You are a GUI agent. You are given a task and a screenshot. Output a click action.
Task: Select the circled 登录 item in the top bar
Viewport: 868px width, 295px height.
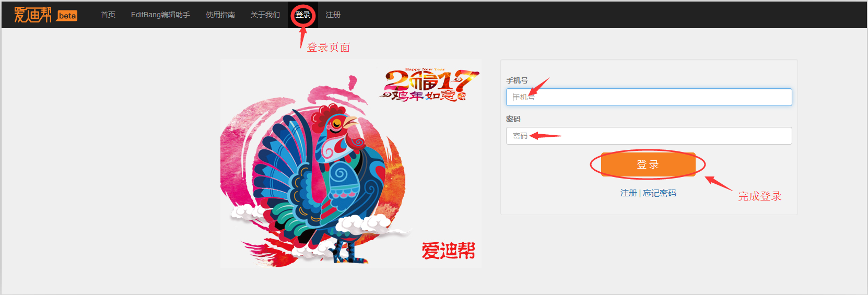point(303,15)
